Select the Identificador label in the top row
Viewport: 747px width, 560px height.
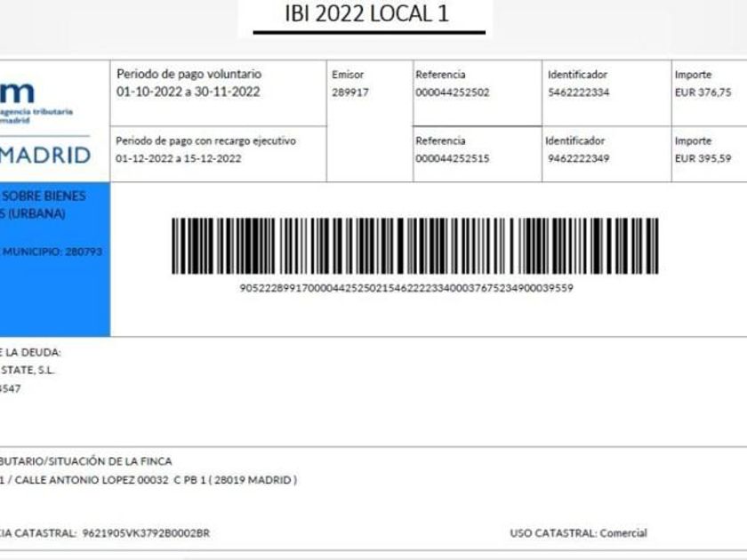(577, 75)
